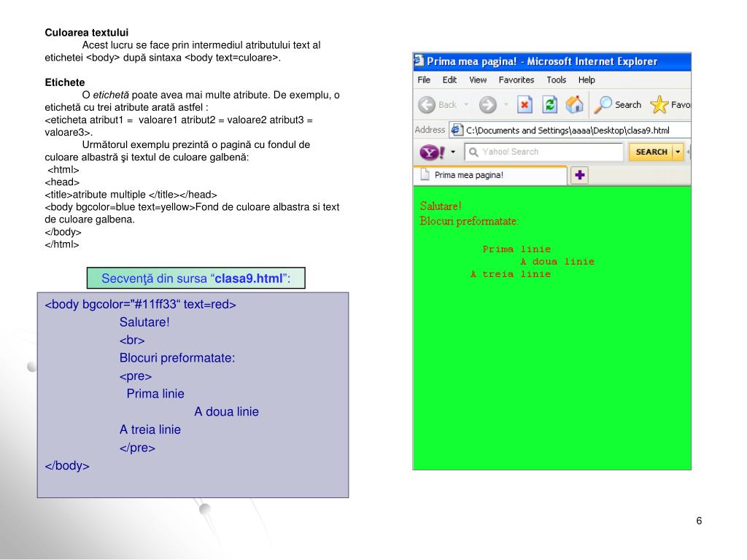This screenshot has height=560, width=747.
Task: Click the "Secvență din sursa clasa9.html" label box
Action: (196, 278)
